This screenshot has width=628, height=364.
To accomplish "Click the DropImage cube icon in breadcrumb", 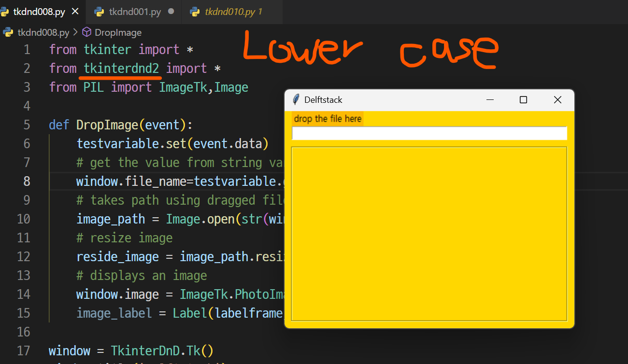I will (87, 32).
